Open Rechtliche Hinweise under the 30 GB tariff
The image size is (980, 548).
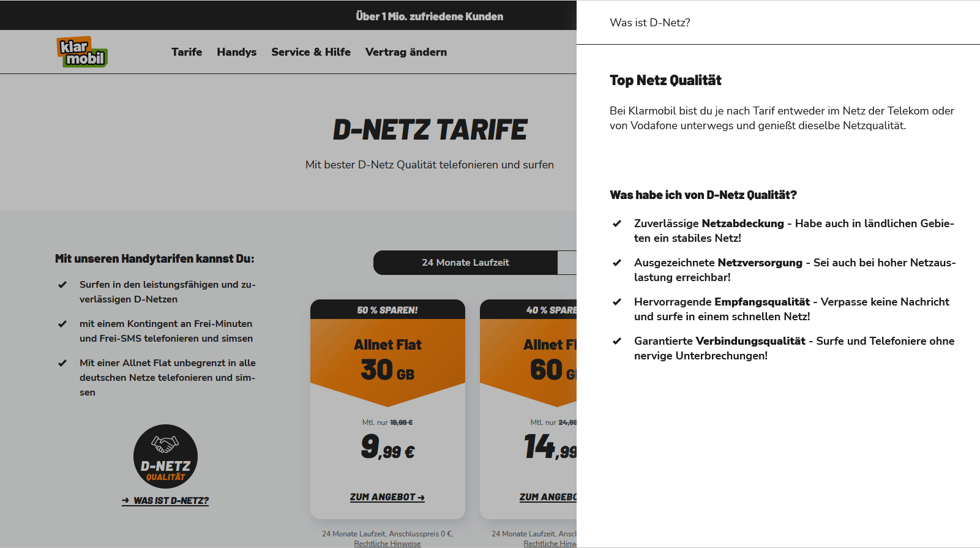coord(387,544)
